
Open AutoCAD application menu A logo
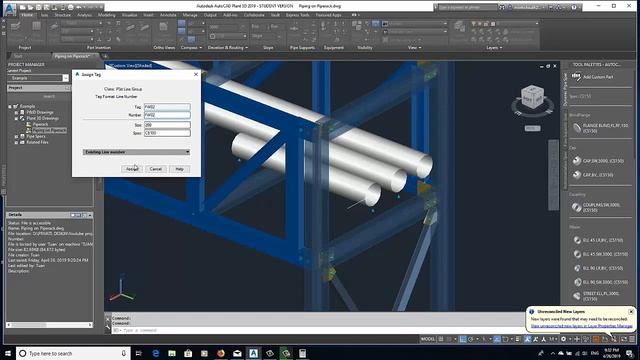pos(10,9)
